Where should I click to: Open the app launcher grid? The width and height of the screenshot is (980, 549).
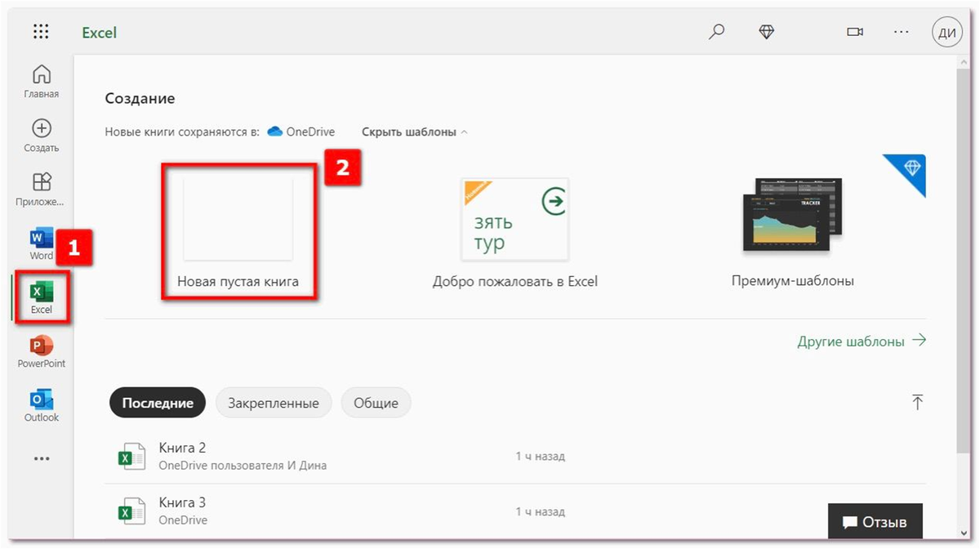[x=41, y=33]
